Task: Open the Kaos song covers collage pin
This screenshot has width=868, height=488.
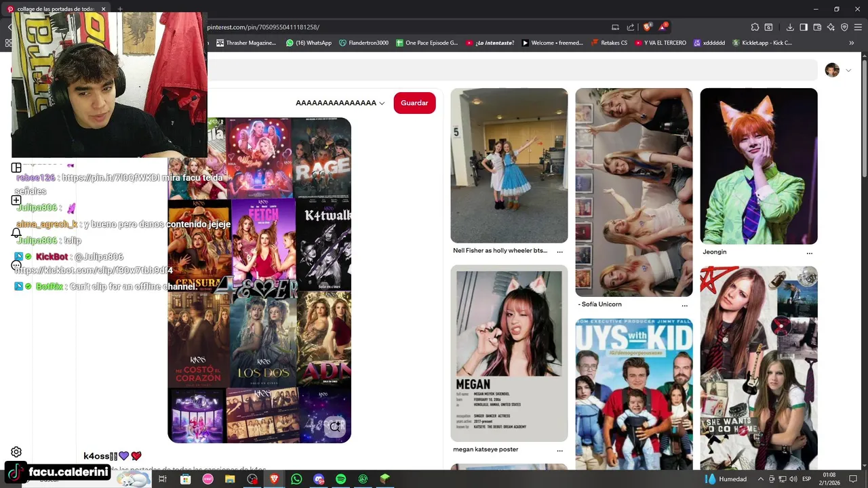Action: tap(259, 280)
